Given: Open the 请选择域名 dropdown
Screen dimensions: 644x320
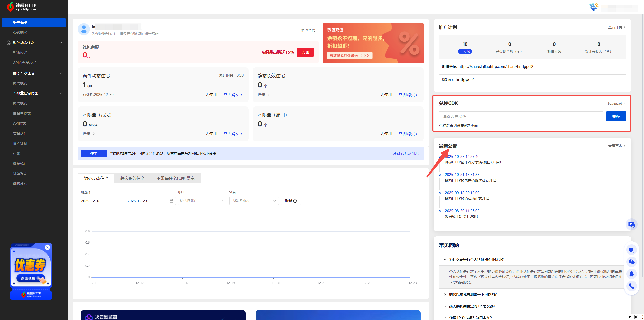Looking at the screenshot, I should pyautogui.click(x=254, y=201).
